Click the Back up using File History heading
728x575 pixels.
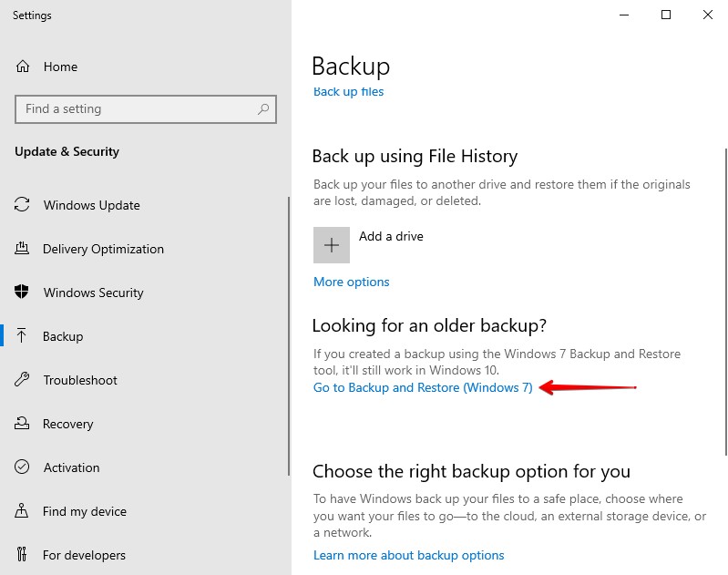coord(415,156)
